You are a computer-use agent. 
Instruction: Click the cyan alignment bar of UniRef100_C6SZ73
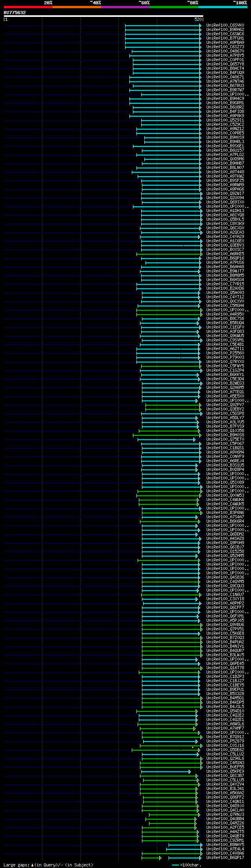(163, 47)
